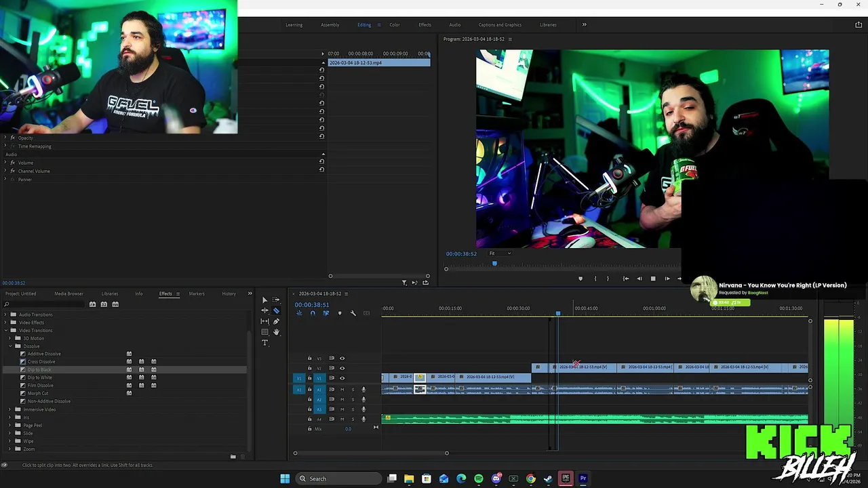Add marker in Program monitor
This screenshot has height=488, width=868.
tap(580, 279)
